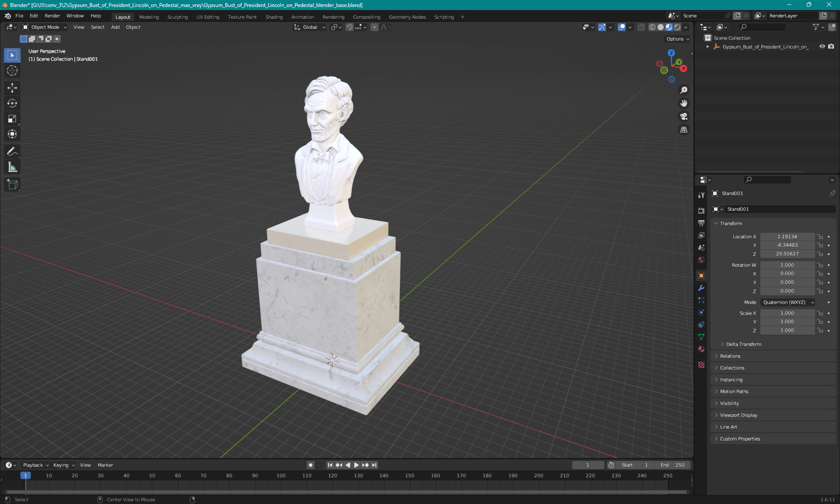Open the Scene properties tab
This screenshot has height=504, width=840.
point(701,248)
